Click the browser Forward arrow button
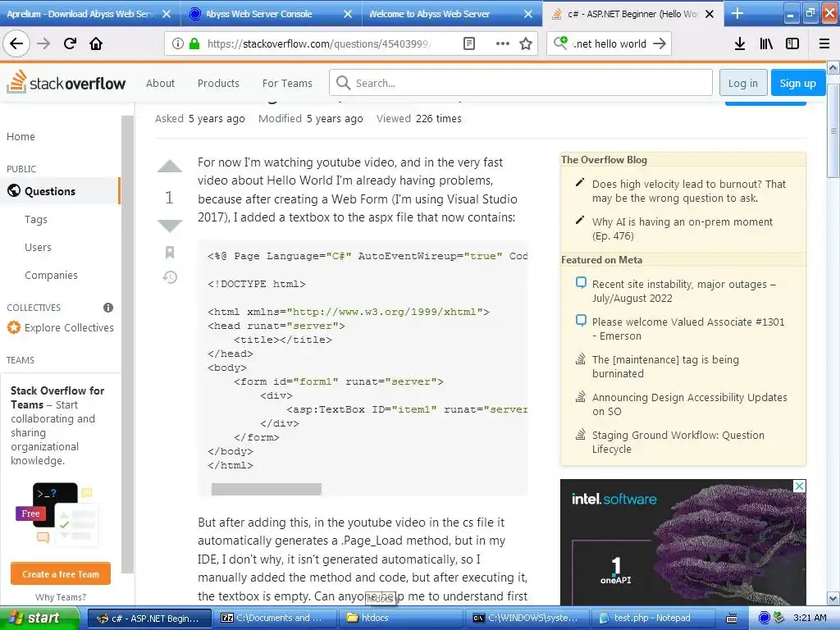The width and height of the screenshot is (840, 630). (43, 43)
